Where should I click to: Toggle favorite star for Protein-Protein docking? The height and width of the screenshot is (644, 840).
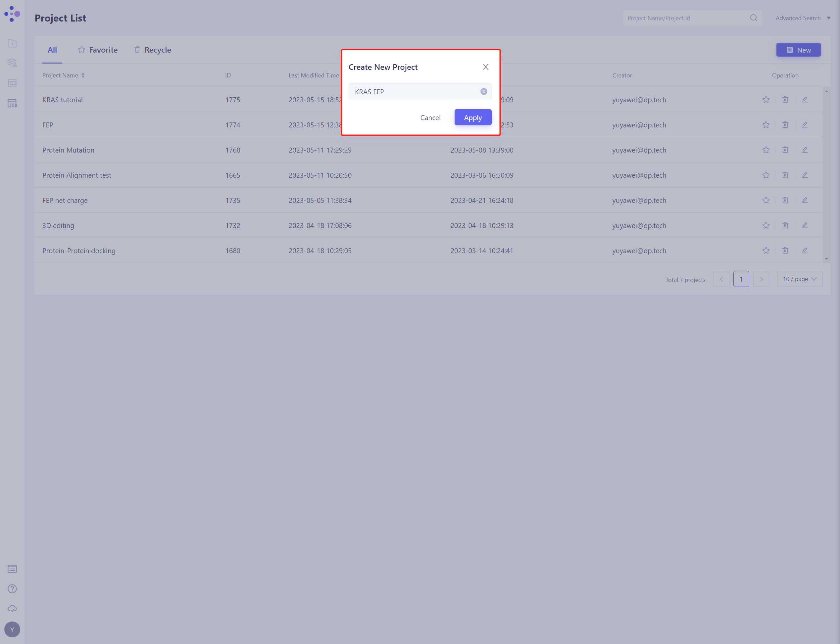(766, 251)
